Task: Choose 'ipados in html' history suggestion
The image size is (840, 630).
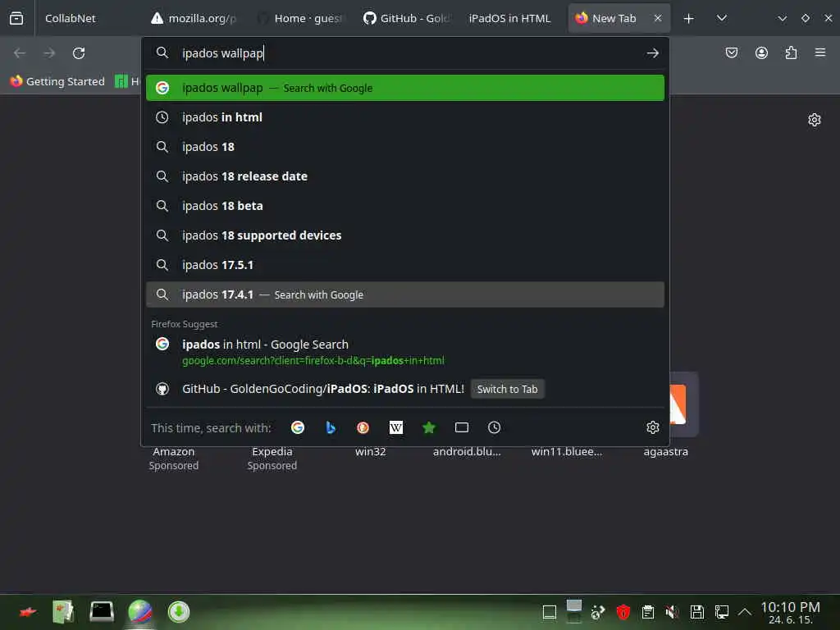Action: click(x=405, y=117)
